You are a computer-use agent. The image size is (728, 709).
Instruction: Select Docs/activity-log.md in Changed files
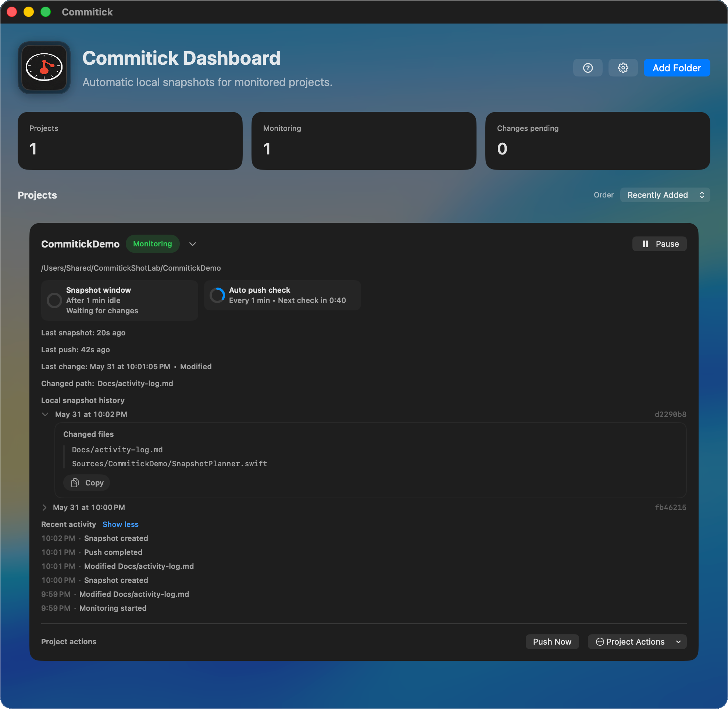tap(117, 450)
